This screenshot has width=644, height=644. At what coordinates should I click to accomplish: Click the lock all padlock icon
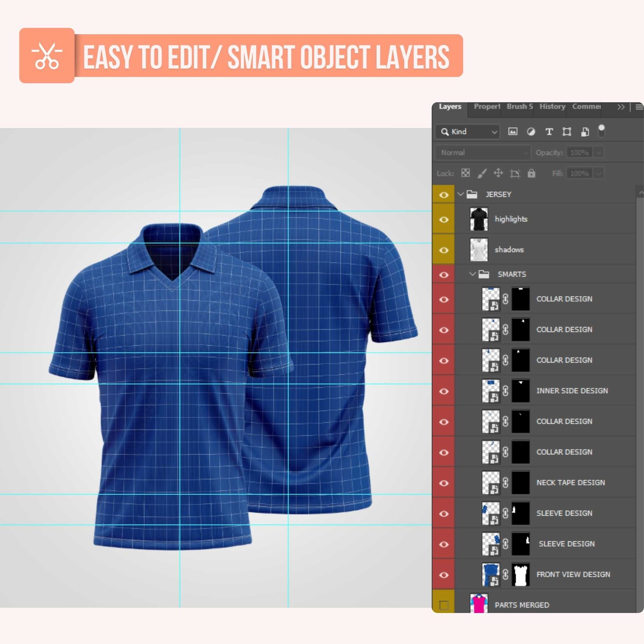(531, 173)
